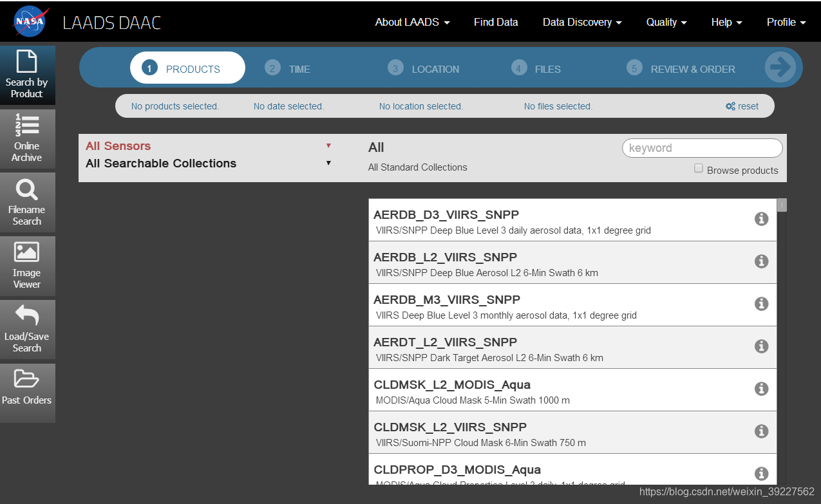Switch to Review & Order step
This screenshot has height=504, width=821.
coord(681,69)
